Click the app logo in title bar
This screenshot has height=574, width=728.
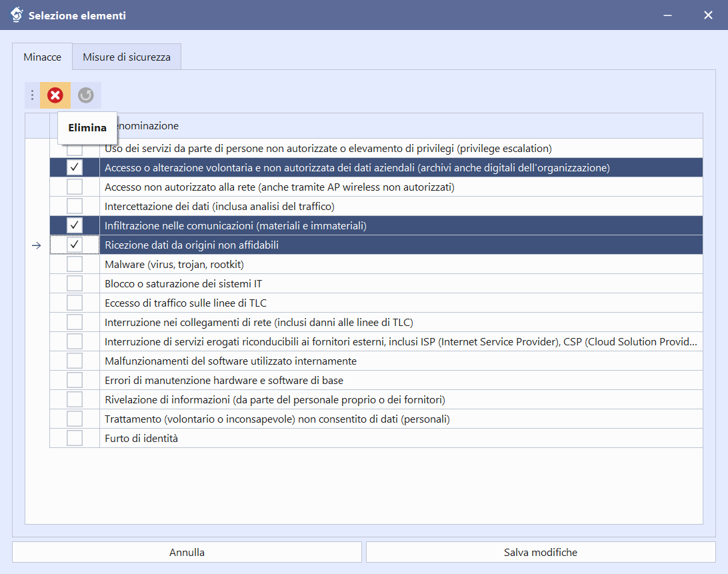(x=17, y=15)
